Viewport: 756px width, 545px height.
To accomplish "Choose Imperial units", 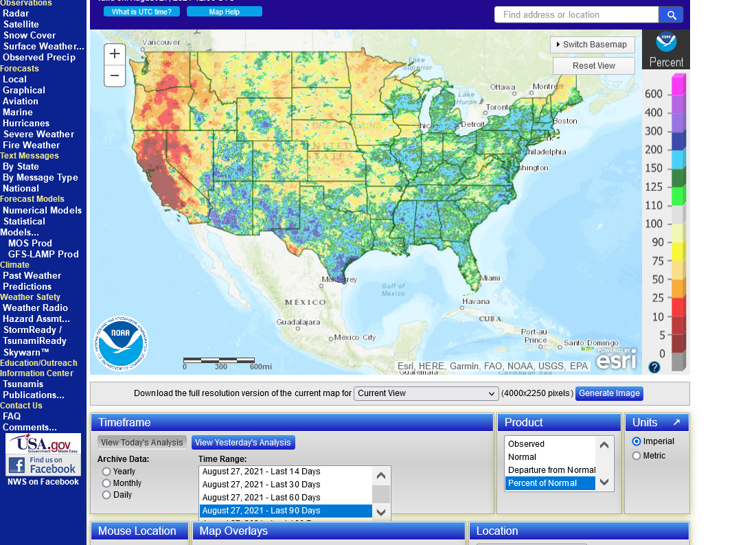I will click(637, 441).
